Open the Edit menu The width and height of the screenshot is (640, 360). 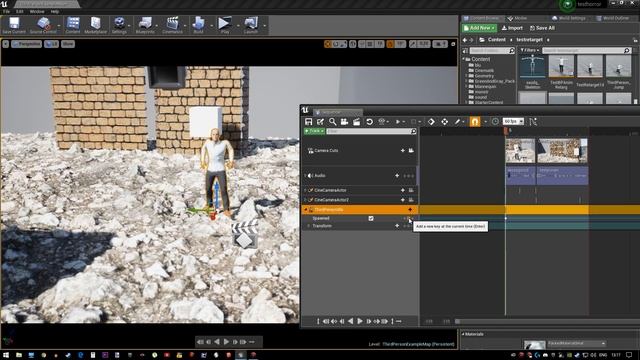(x=20, y=11)
